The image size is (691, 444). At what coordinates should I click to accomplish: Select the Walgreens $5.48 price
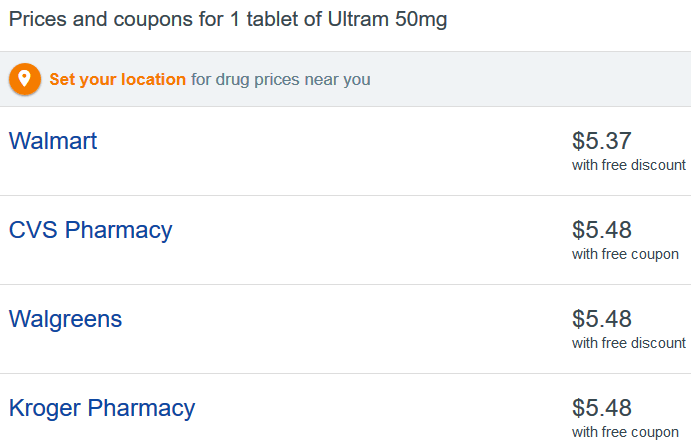602,319
